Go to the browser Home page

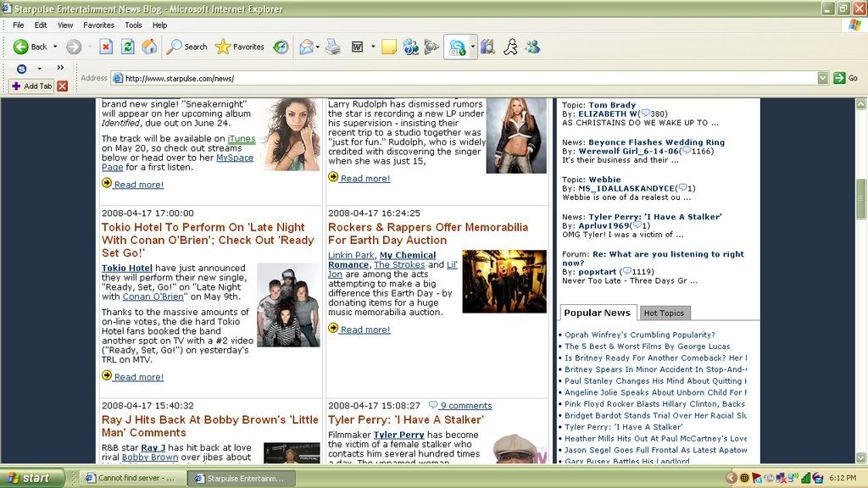pos(149,47)
